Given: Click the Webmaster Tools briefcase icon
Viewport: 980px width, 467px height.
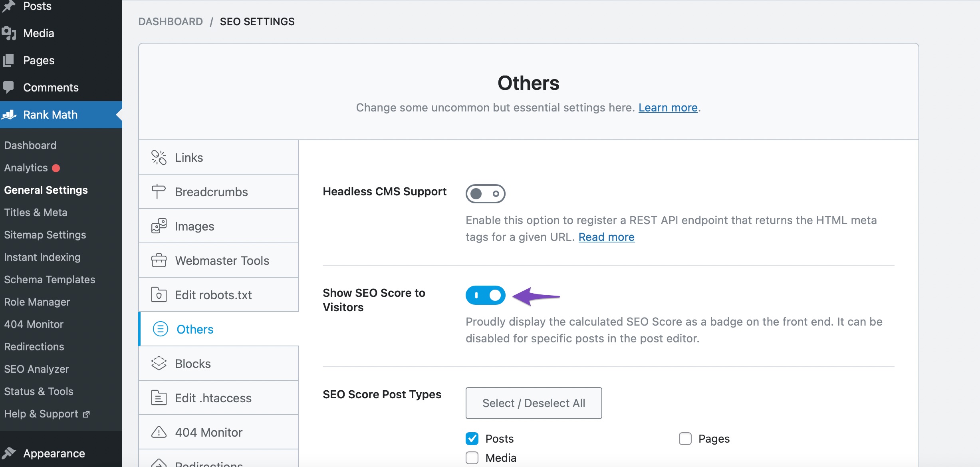Looking at the screenshot, I should (159, 260).
